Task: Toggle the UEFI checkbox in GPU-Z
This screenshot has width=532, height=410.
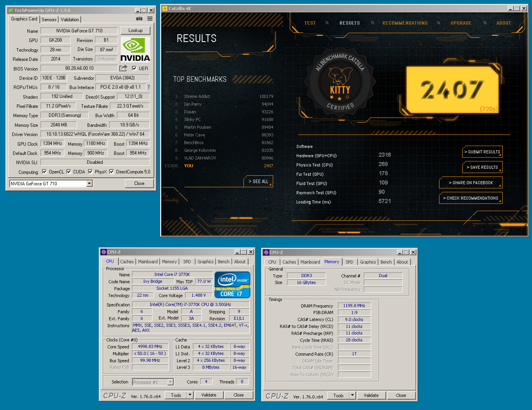Action: pos(134,68)
